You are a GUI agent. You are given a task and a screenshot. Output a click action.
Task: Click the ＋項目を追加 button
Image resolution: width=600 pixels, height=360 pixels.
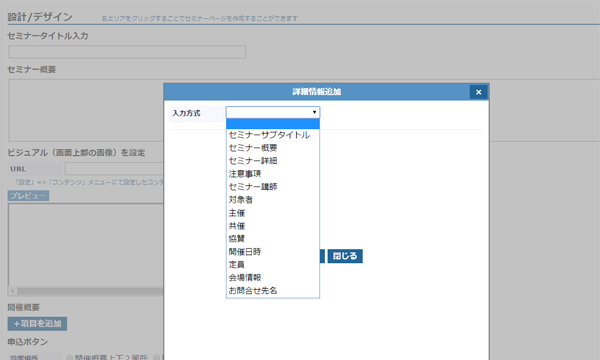37,324
